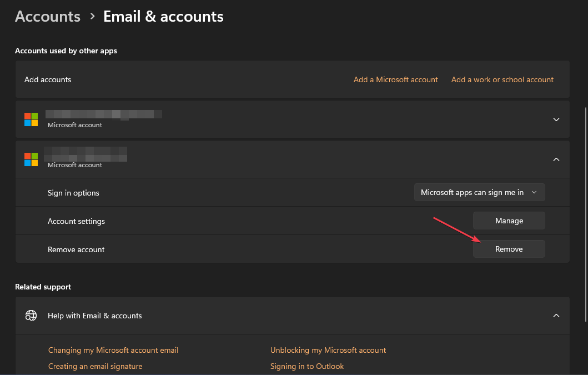Click Add a work or school account
The height and width of the screenshot is (375, 588).
[502, 79]
